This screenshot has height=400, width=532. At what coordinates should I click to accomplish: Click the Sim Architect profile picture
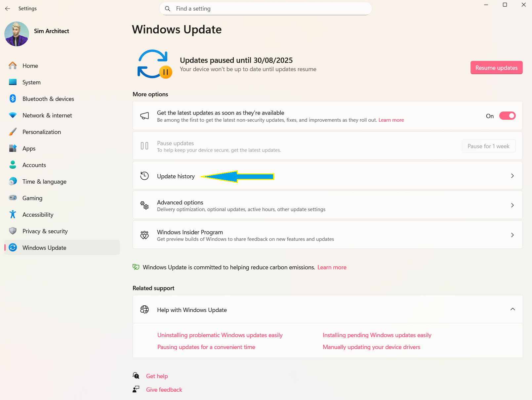tap(17, 34)
